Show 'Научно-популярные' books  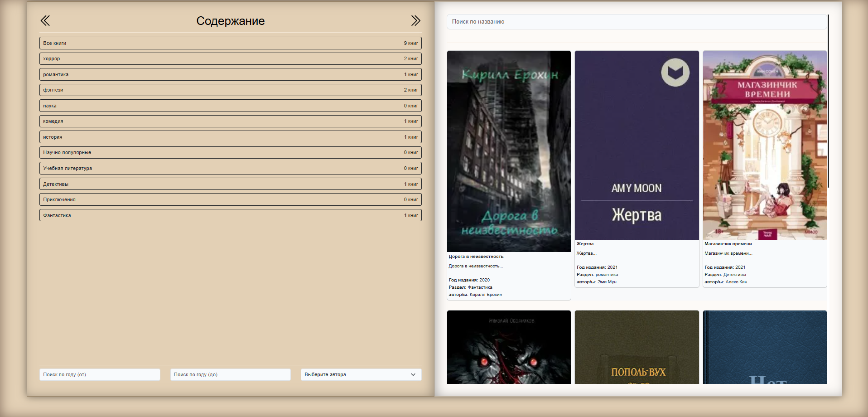231,153
